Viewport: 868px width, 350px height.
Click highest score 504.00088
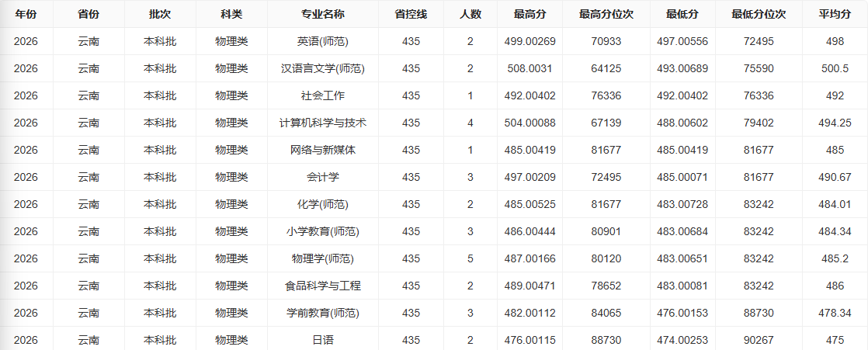click(x=529, y=123)
